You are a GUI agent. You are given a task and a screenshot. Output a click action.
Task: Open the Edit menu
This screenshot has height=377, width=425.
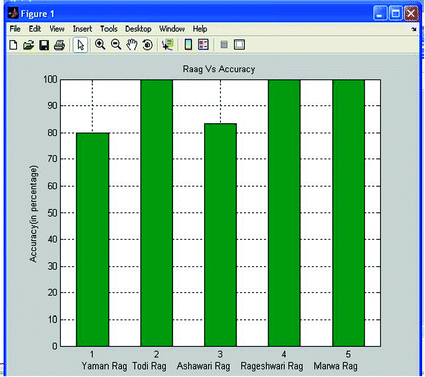35,29
